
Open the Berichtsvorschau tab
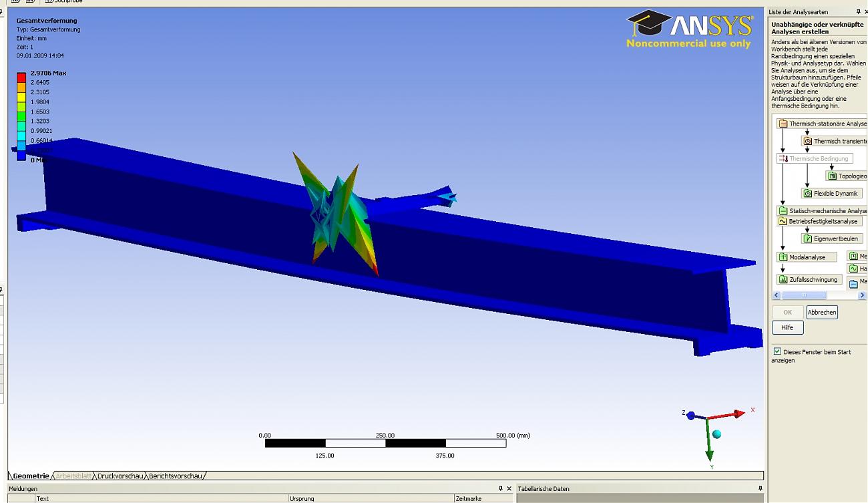[x=175, y=476]
